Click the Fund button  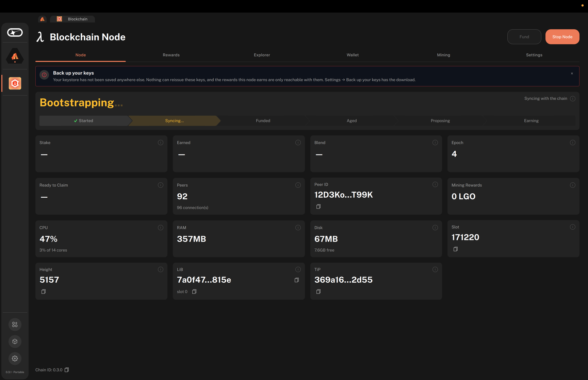click(524, 37)
